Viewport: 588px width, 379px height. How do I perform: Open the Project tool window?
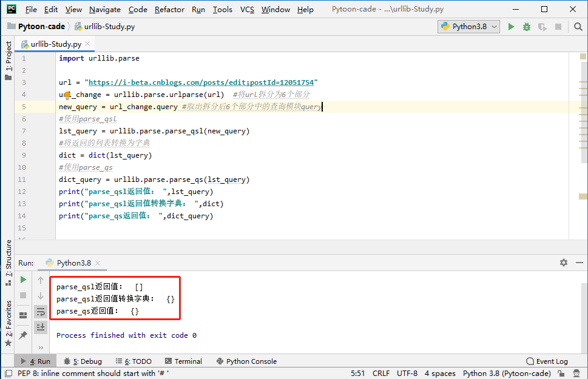tap(8, 61)
